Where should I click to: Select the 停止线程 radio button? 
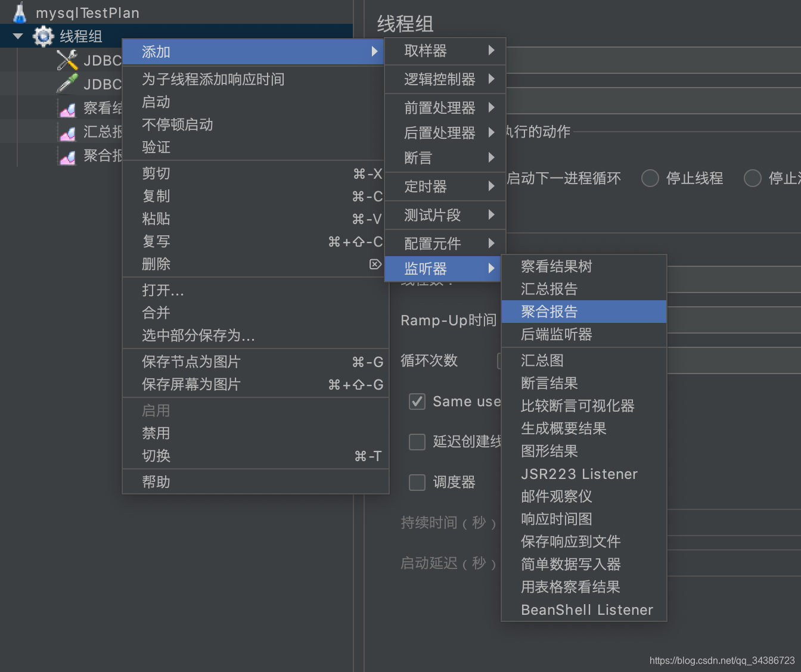[x=650, y=178]
